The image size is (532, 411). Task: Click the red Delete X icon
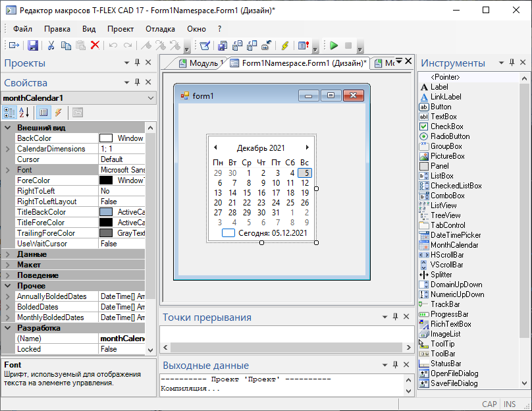point(95,45)
